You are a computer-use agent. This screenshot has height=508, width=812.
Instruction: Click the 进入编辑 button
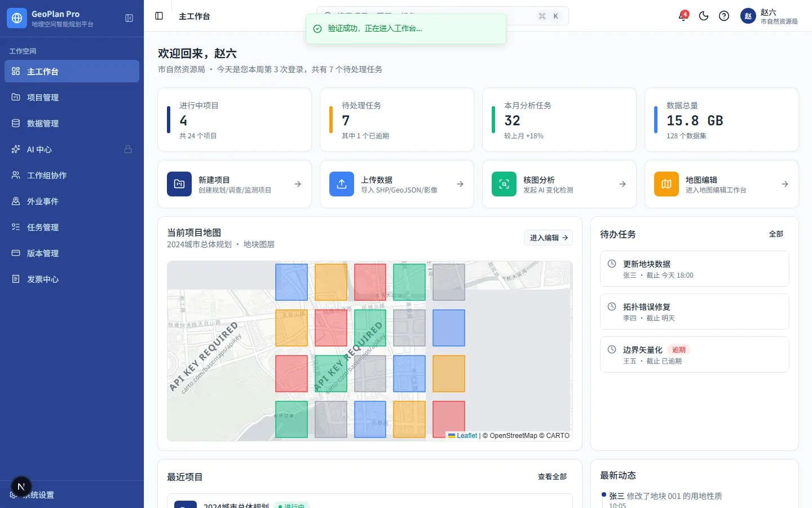[548, 238]
